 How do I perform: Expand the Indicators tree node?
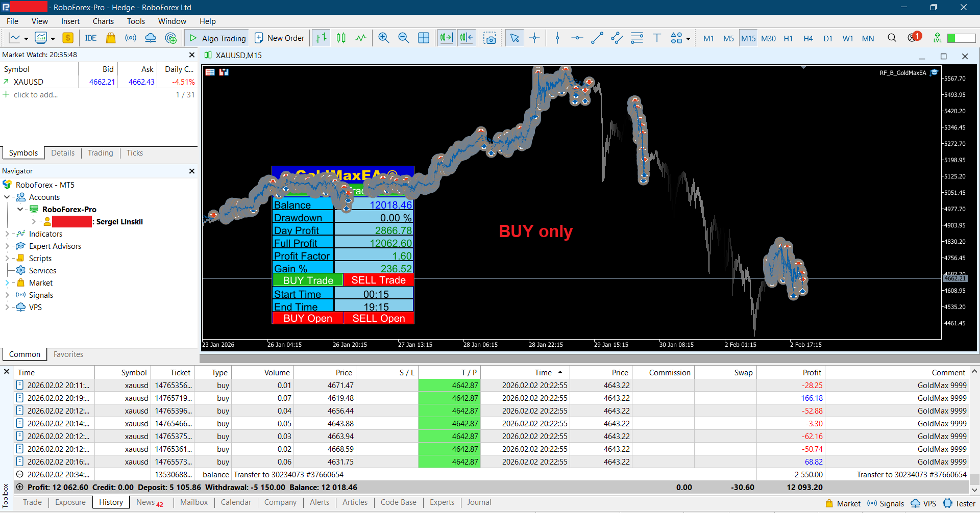[7, 234]
